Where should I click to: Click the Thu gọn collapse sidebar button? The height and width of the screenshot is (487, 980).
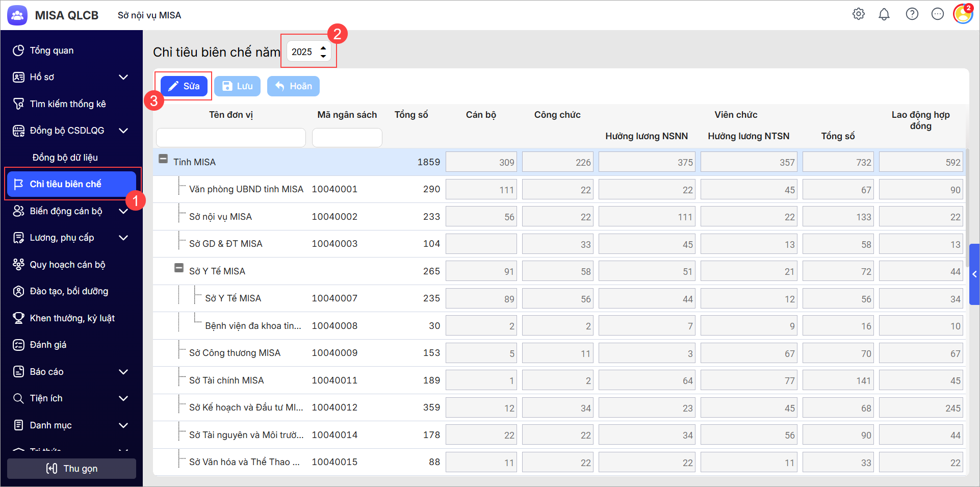71,469
